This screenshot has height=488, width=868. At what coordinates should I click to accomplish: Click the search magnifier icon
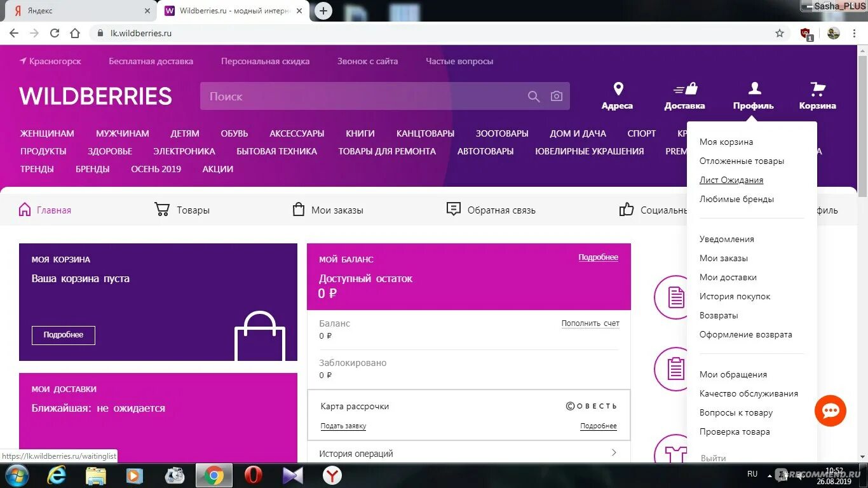[x=534, y=97]
